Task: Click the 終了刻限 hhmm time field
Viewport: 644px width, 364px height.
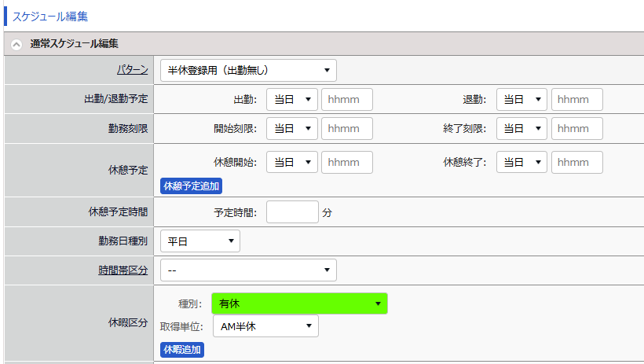Action: coord(576,129)
